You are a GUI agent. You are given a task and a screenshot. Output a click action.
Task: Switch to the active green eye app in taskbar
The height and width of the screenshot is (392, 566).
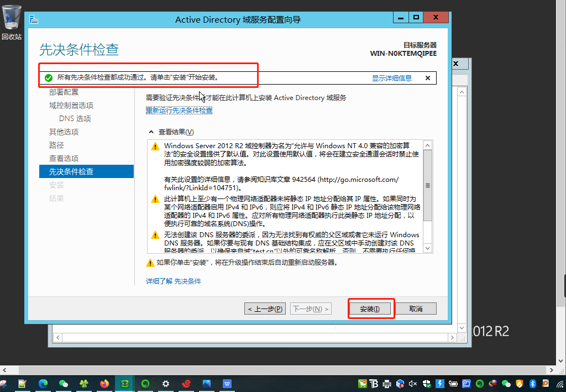coord(125,384)
